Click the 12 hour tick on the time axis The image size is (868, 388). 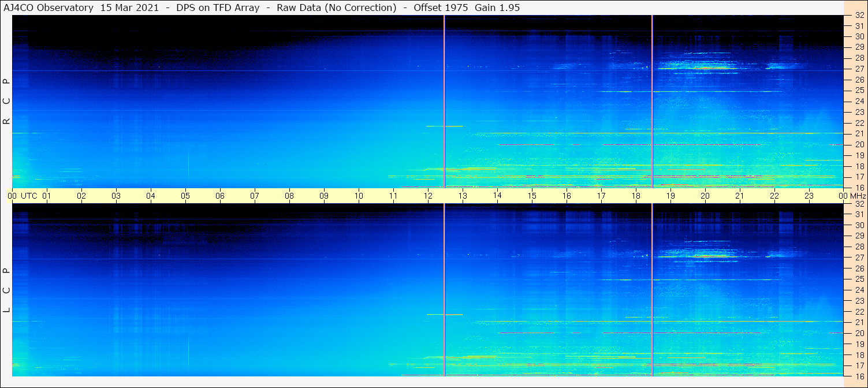tap(428, 196)
